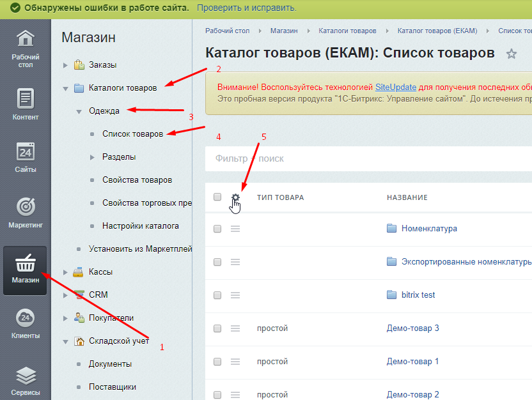Collapse the Каталоги товаров tree node
Viewport: 532px width, 400px height.
[x=65, y=89]
